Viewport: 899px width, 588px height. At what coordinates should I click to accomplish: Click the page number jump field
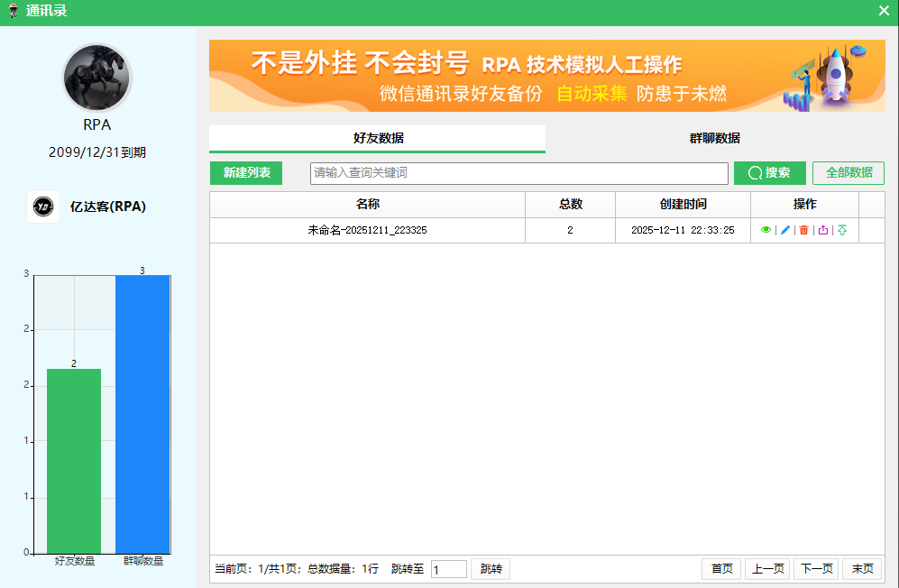pyautogui.click(x=448, y=569)
